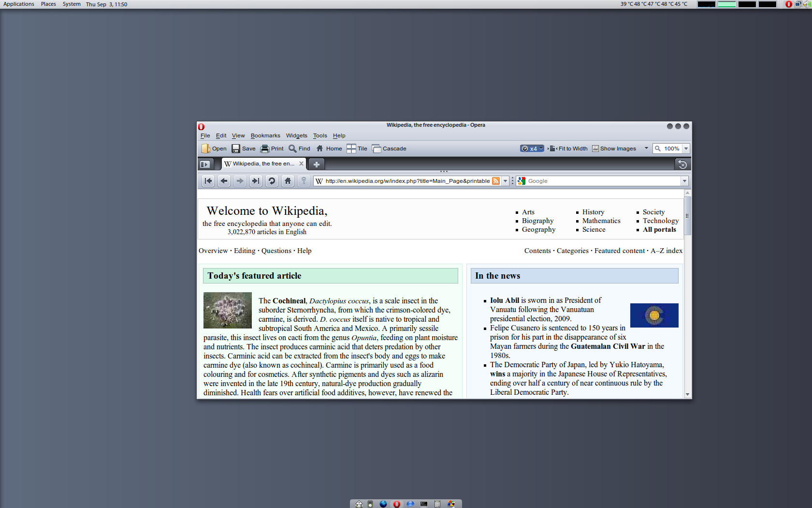Toggle Show Images
The width and height of the screenshot is (812, 508).
pyautogui.click(x=614, y=149)
